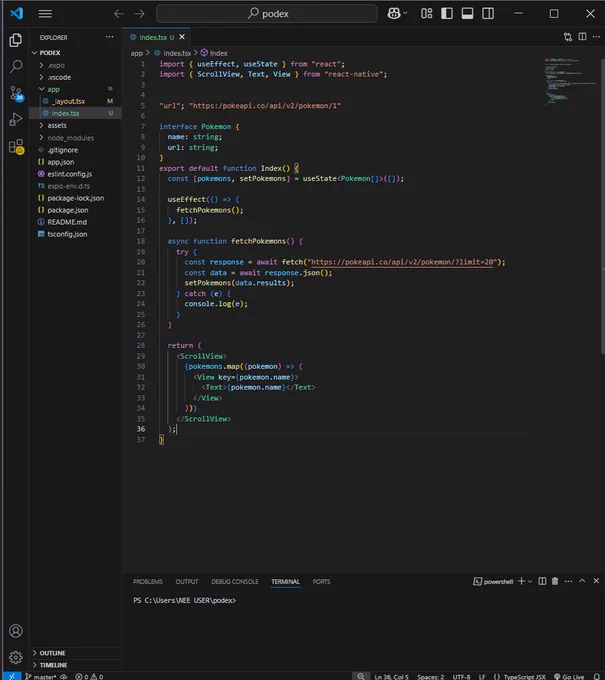Toggle the bottom panel visibility
The image size is (605, 680).
(467, 13)
